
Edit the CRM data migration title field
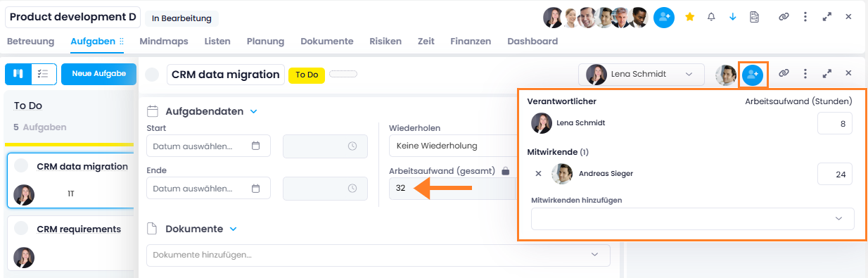tap(225, 75)
